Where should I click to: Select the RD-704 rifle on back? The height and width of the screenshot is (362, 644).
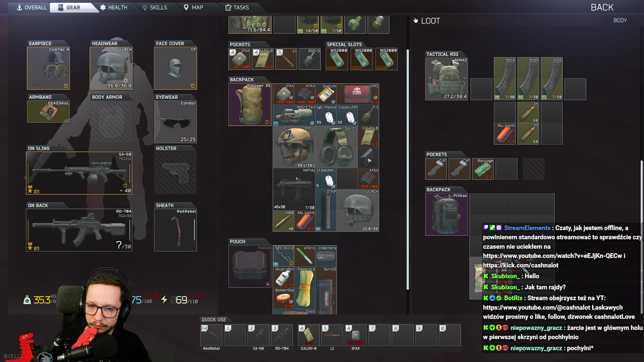coord(79,230)
